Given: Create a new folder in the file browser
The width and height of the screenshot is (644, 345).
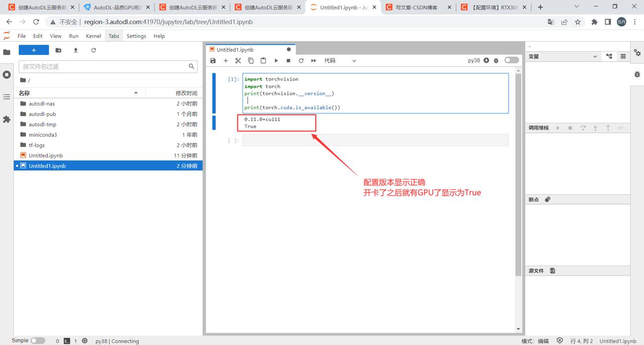Looking at the screenshot, I should click(x=58, y=50).
